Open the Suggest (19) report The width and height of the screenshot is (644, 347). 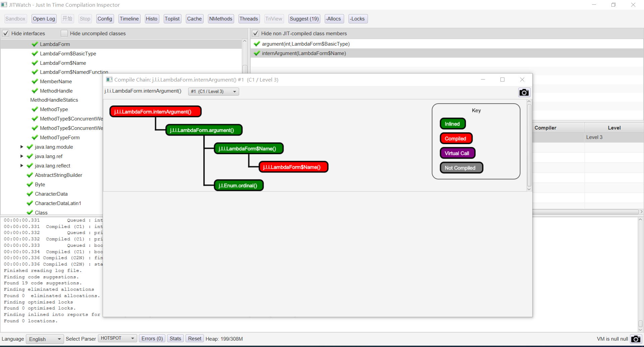coord(304,19)
